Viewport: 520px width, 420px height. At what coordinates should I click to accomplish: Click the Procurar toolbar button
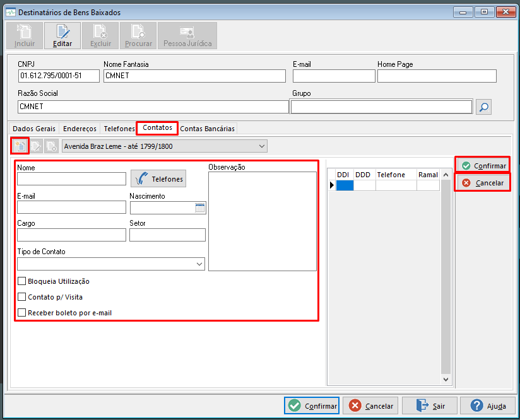138,36
